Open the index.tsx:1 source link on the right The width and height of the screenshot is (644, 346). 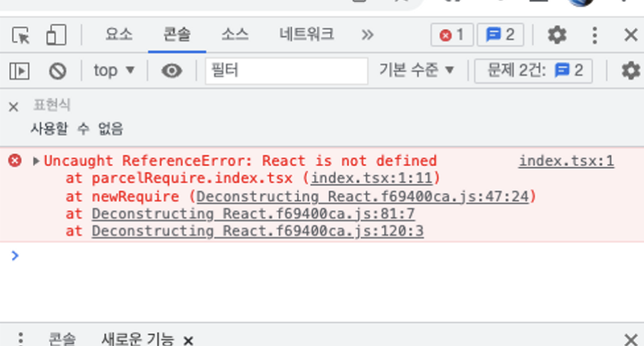click(x=566, y=160)
